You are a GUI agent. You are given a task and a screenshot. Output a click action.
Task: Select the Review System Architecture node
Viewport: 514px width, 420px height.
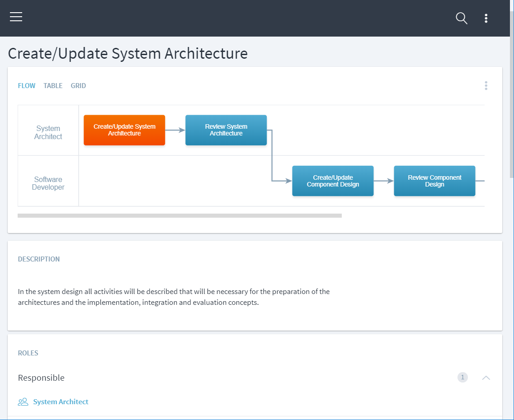coord(226,130)
